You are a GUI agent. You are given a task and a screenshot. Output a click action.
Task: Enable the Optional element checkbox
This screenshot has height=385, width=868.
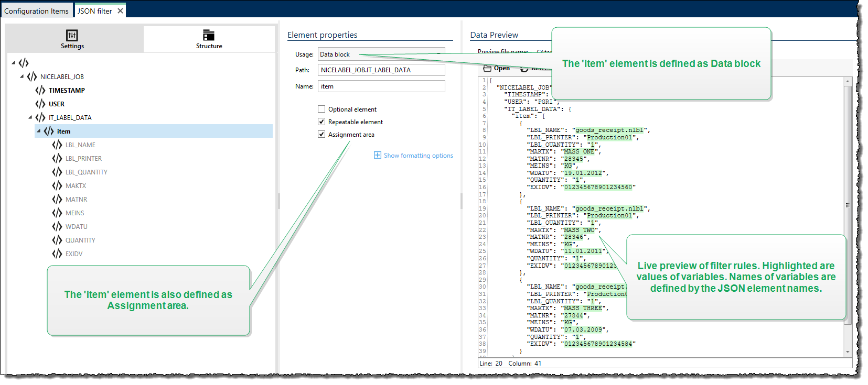(x=322, y=109)
